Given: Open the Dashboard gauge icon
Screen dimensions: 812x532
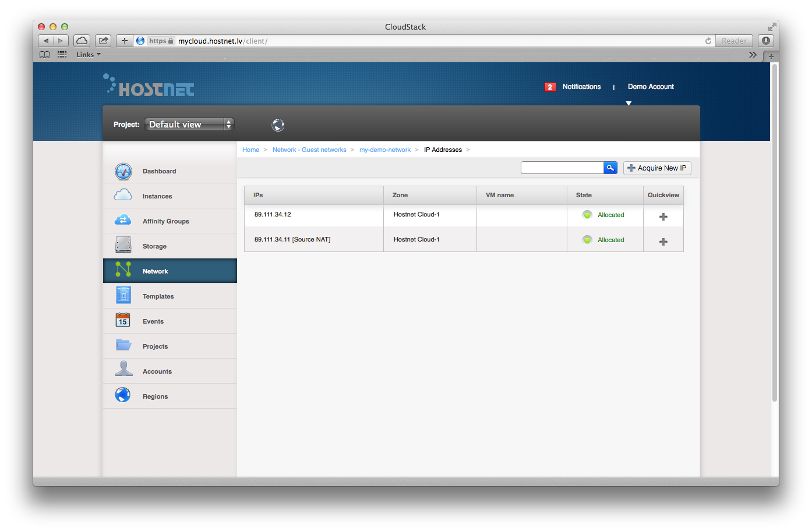Looking at the screenshot, I should 123,171.
